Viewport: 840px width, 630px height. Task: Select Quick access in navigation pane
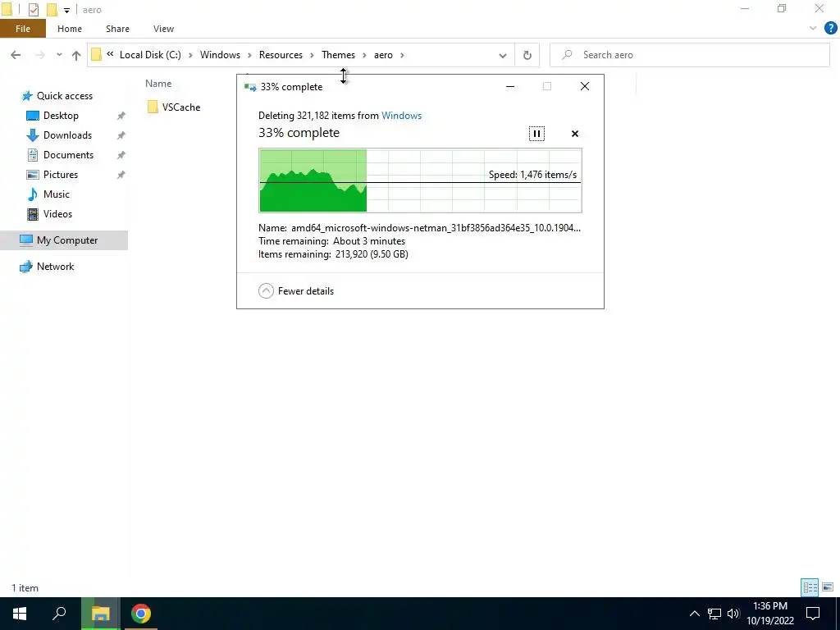pyautogui.click(x=64, y=96)
